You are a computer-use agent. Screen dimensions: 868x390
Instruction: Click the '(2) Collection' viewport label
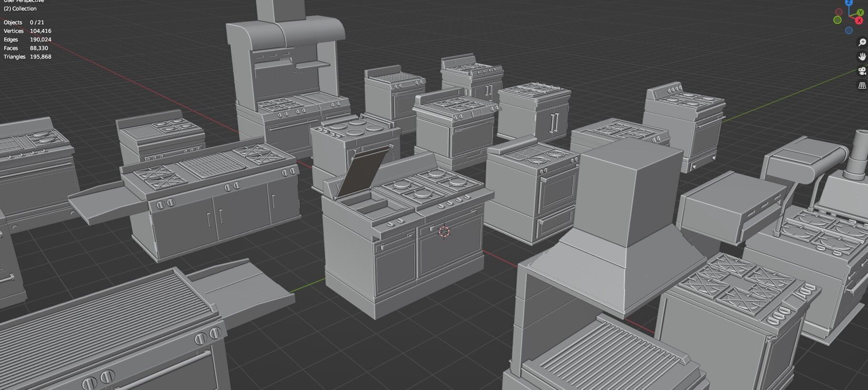point(20,9)
